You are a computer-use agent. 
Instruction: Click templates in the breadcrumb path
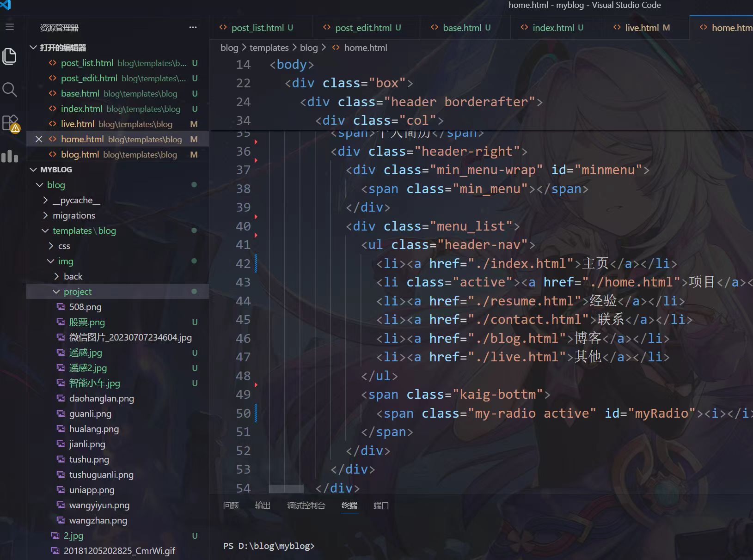(x=269, y=48)
